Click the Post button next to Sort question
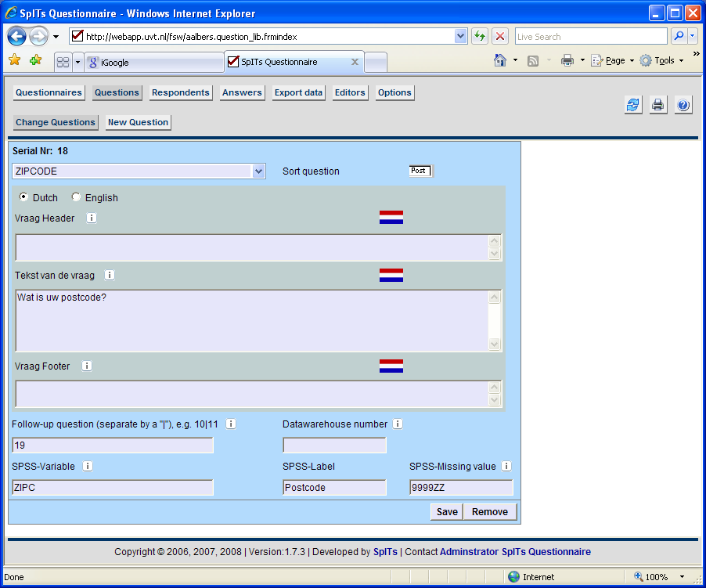This screenshot has width=706, height=588. [x=420, y=171]
